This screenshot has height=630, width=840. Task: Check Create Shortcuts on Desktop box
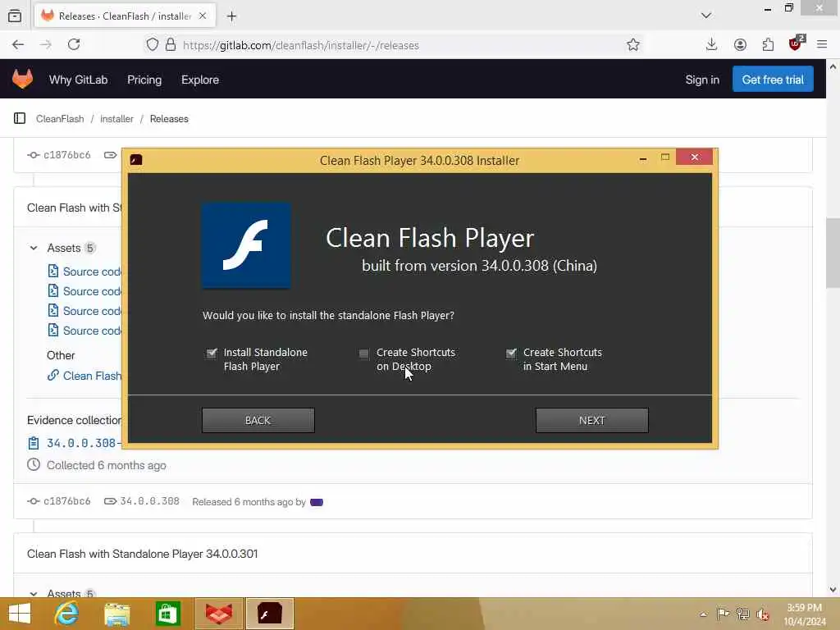click(x=363, y=354)
